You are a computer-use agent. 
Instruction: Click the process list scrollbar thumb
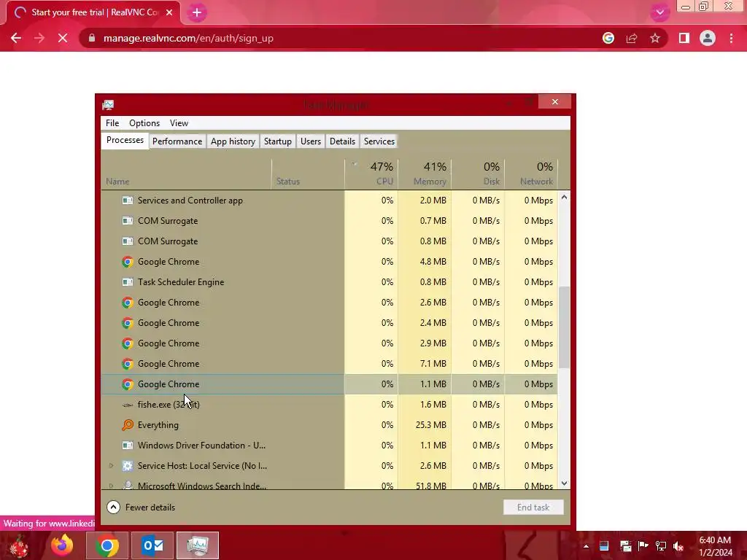[x=564, y=327]
